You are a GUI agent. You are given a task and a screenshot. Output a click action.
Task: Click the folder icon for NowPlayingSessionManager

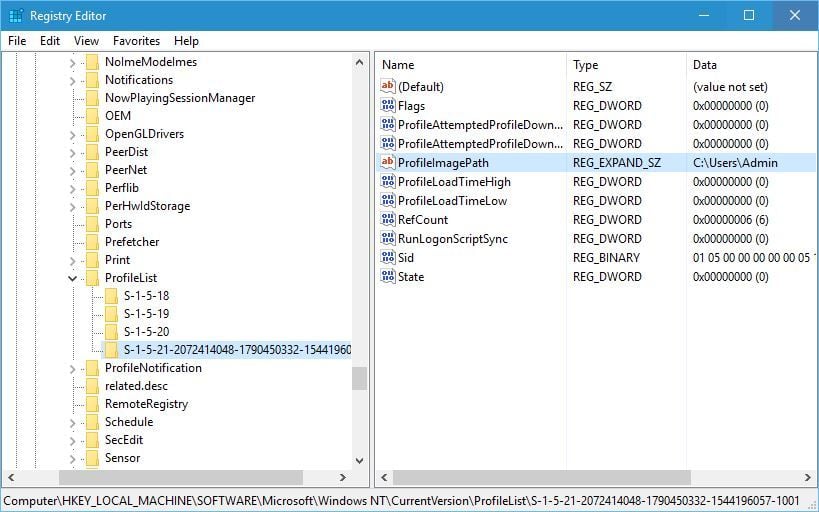(x=92, y=98)
